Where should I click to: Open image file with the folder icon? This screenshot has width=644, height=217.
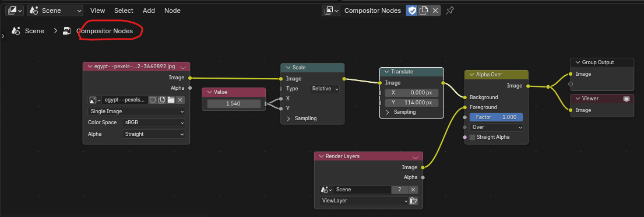click(171, 100)
